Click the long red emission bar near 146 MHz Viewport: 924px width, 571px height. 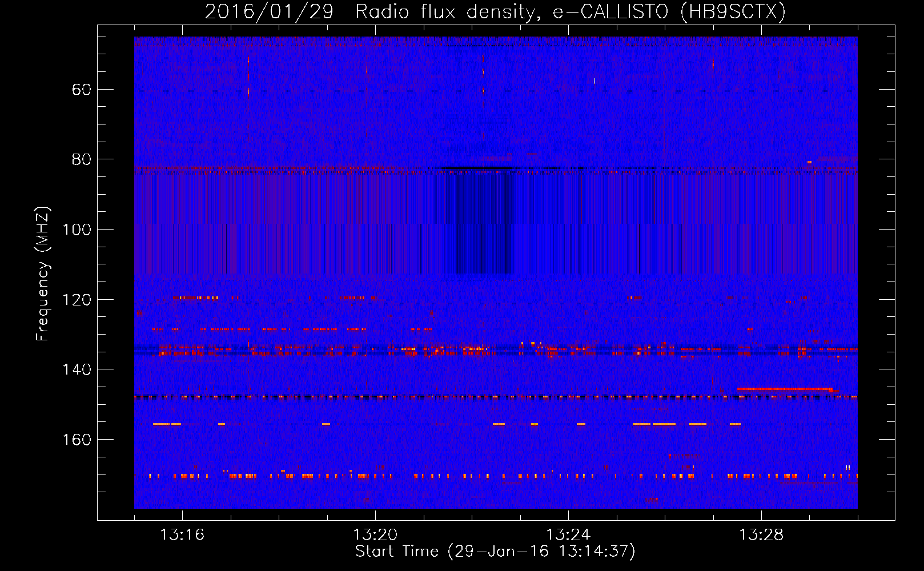tap(785, 389)
